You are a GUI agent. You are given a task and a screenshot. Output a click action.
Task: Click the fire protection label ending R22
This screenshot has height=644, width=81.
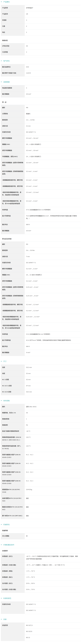coord(11,456)
